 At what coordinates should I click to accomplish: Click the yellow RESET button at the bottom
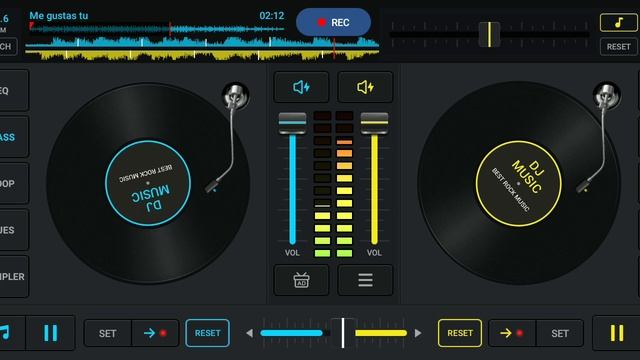point(460,333)
